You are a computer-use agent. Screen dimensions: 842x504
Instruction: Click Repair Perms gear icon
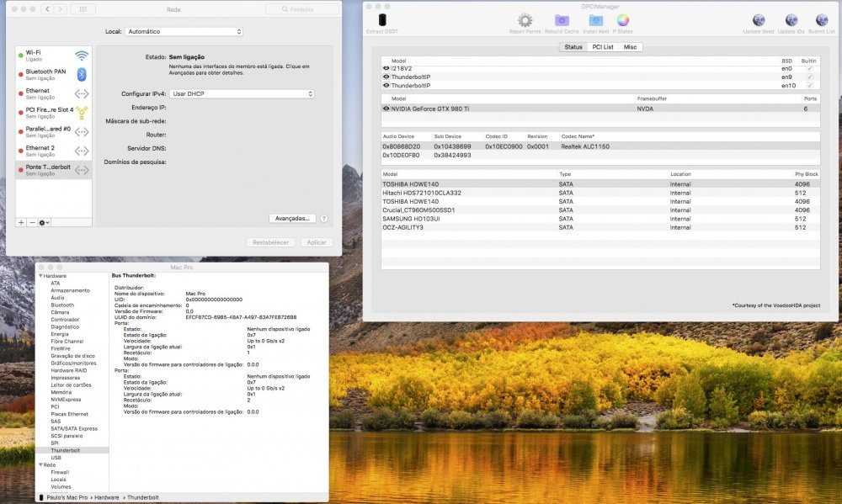[525, 20]
